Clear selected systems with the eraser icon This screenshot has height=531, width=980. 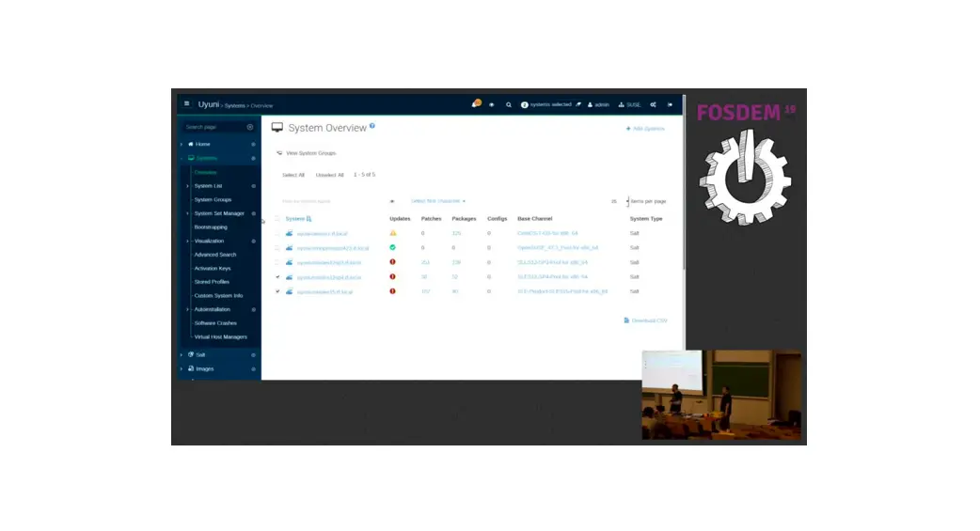coord(578,104)
